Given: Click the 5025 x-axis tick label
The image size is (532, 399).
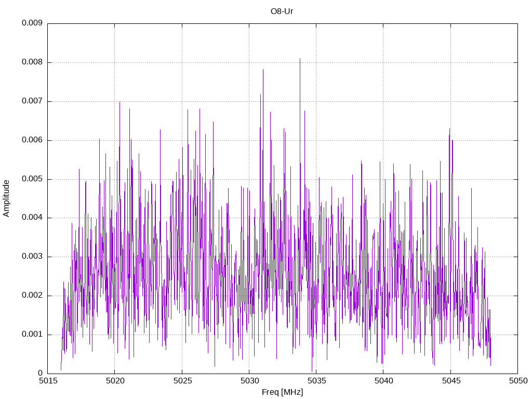Looking at the screenshot, I should tap(182, 381).
